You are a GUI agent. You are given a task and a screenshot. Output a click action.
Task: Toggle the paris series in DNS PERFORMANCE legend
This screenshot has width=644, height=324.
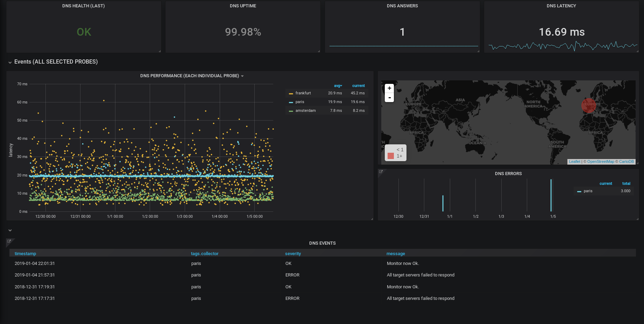point(299,102)
